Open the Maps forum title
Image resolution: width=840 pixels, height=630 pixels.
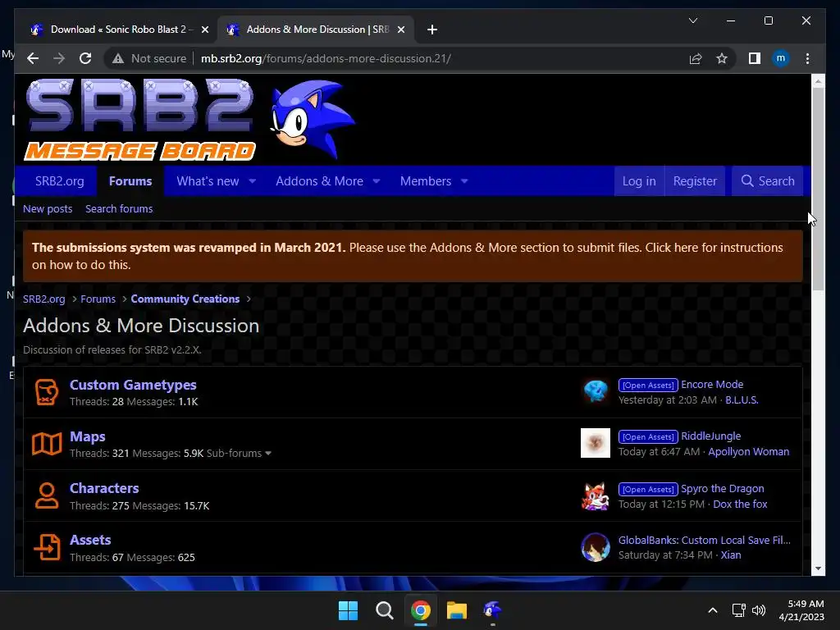coord(87,436)
